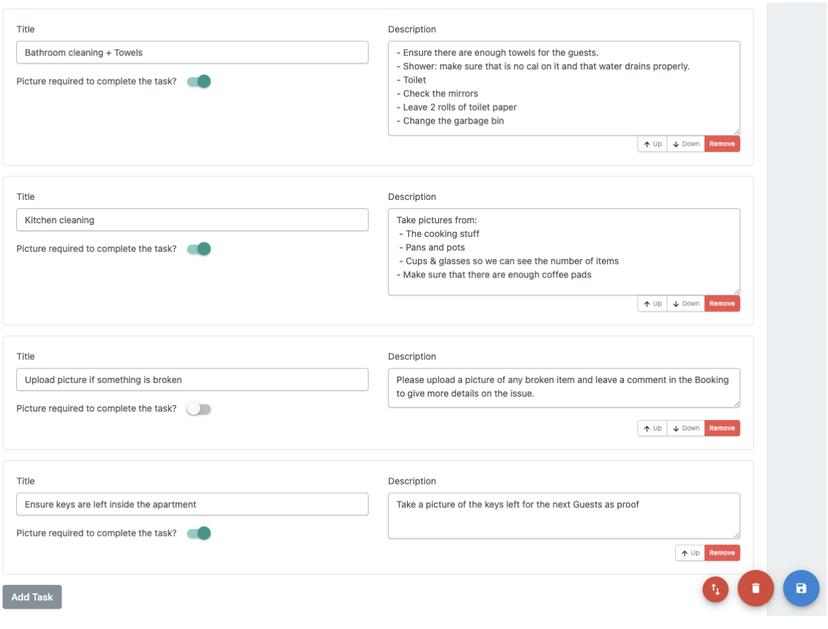Viewport: 828px width, 629px height.
Task: Remove the keys left inside task
Action: pyautogui.click(x=722, y=553)
